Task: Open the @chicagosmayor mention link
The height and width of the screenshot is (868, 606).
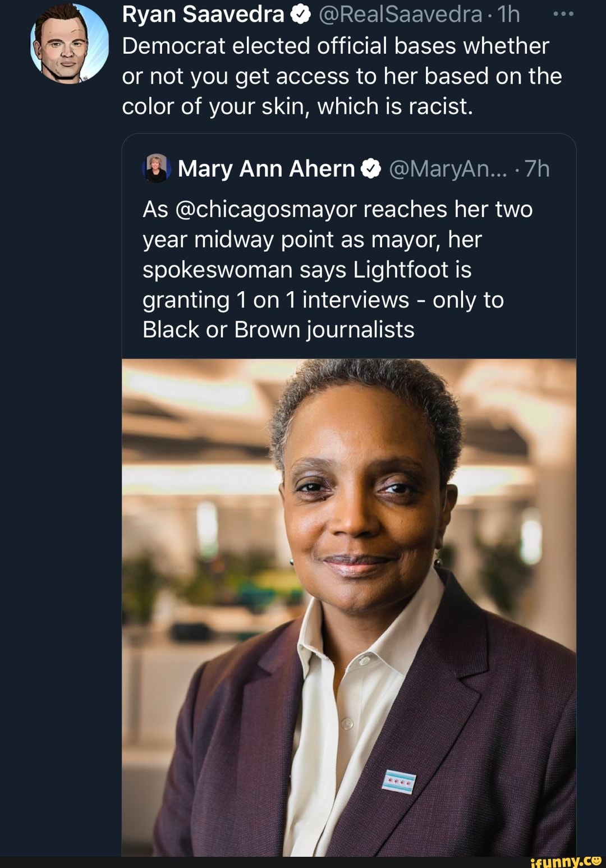Action: (266, 209)
